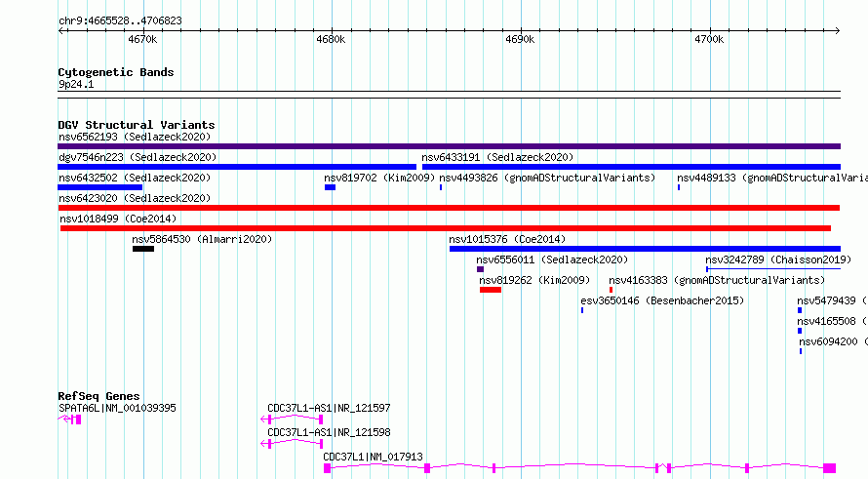The width and height of the screenshot is (868, 479).
Task: Select the nsv4493826 gnomAD variant marker
Action: [441, 187]
